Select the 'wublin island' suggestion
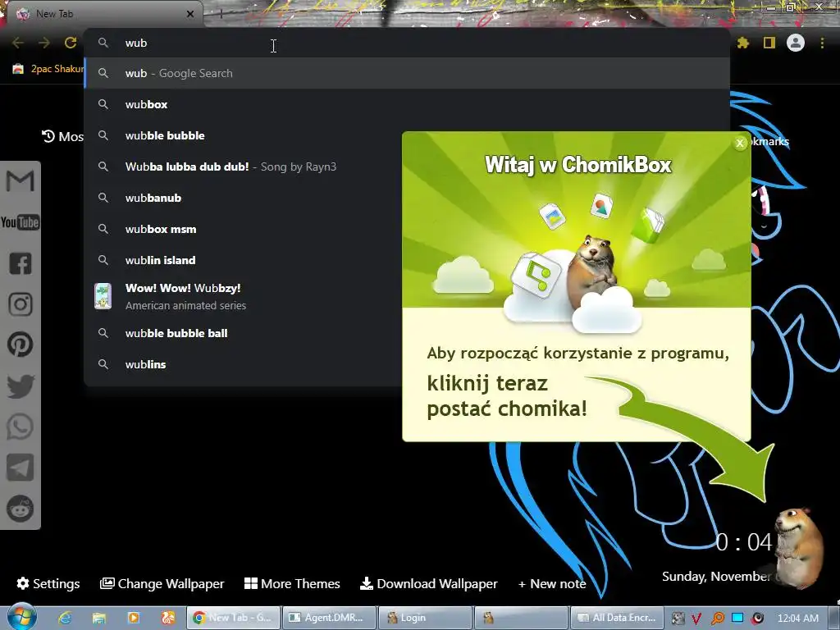Screen dimensions: 840x630 (244, 260)
